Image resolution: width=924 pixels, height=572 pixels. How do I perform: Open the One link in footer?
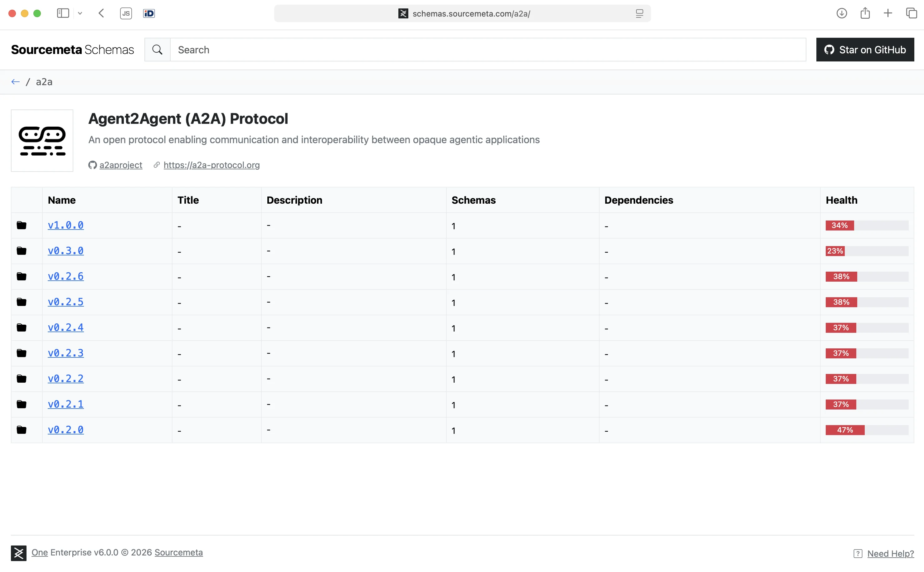[x=39, y=552]
